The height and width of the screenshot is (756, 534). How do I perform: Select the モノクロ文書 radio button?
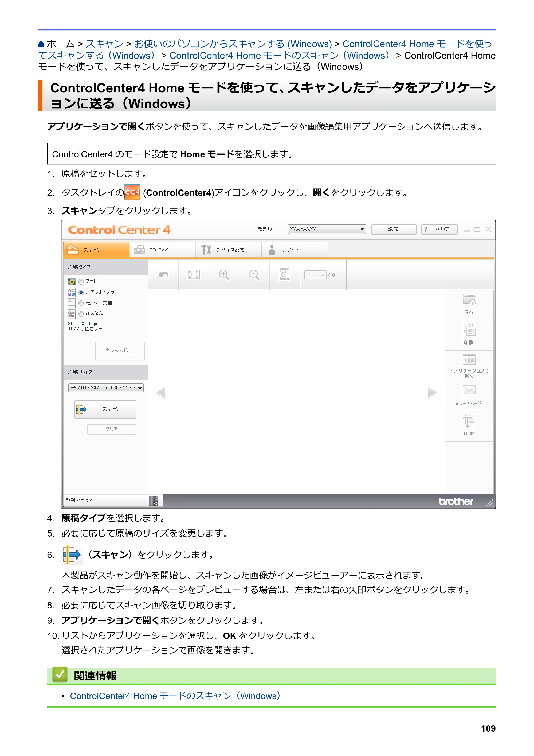coord(81,303)
